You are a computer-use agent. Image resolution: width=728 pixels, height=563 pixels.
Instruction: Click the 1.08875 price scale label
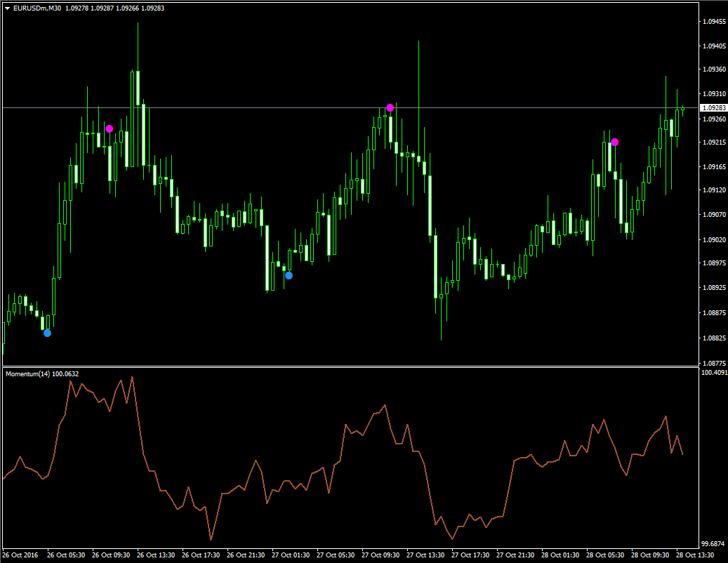pos(714,313)
